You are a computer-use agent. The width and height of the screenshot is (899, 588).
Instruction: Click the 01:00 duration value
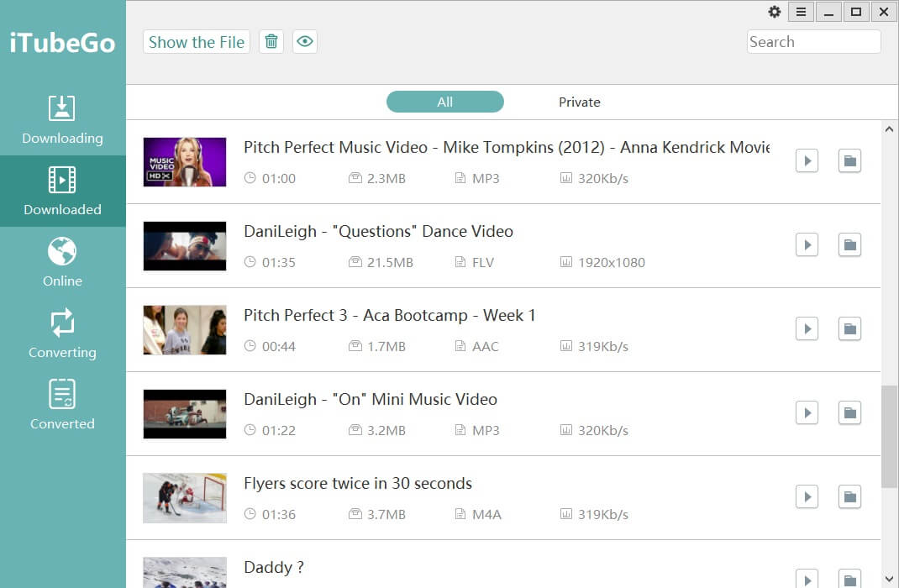pos(279,179)
